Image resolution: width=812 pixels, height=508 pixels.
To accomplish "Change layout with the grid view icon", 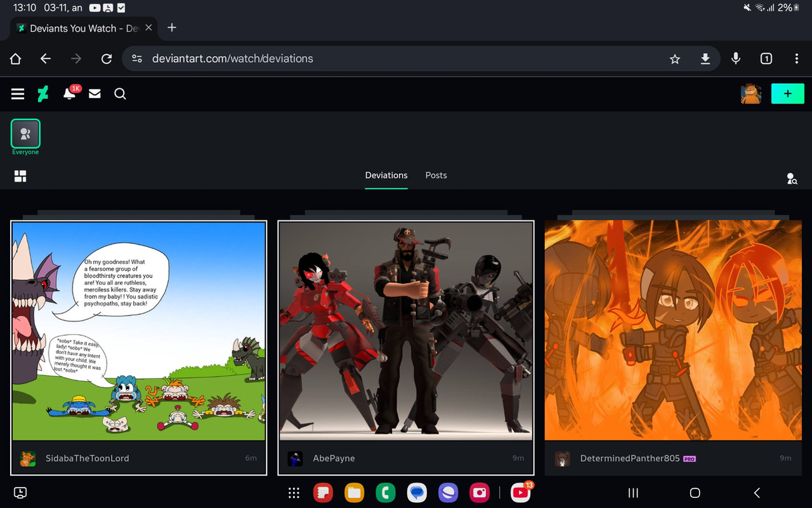I will click(x=20, y=176).
